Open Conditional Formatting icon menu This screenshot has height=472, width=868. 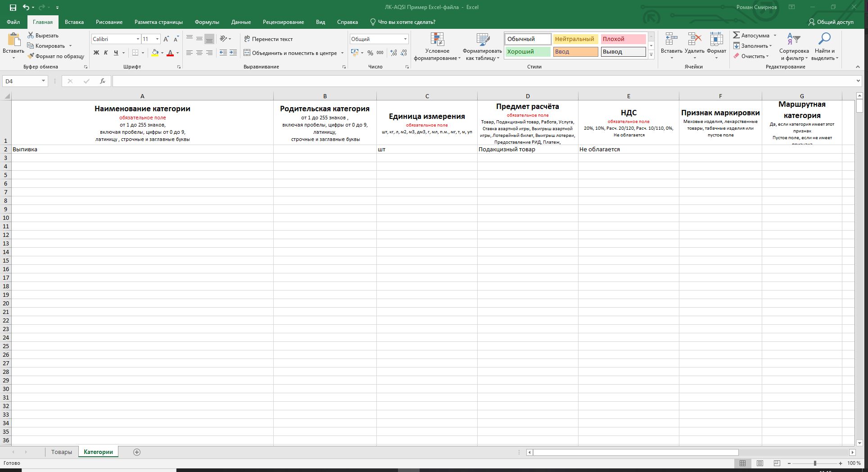(x=437, y=40)
